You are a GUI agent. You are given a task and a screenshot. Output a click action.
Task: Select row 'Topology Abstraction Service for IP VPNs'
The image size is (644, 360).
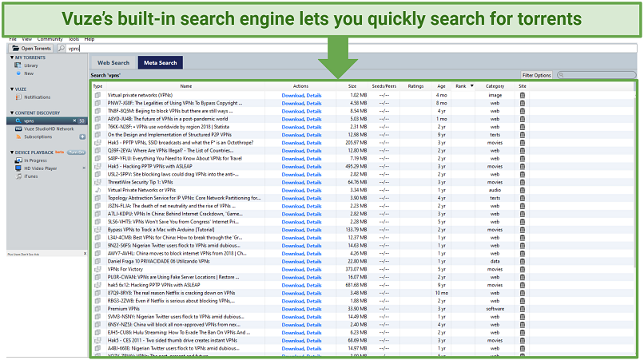tap(363, 198)
